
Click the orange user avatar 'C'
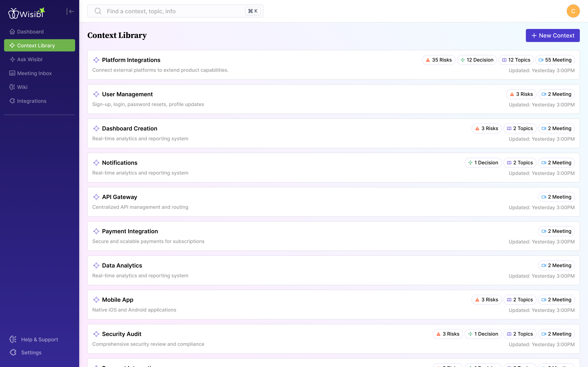[x=573, y=11]
